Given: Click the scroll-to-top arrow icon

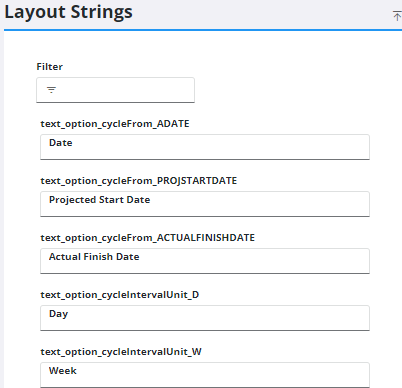Looking at the screenshot, I should click(397, 16).
